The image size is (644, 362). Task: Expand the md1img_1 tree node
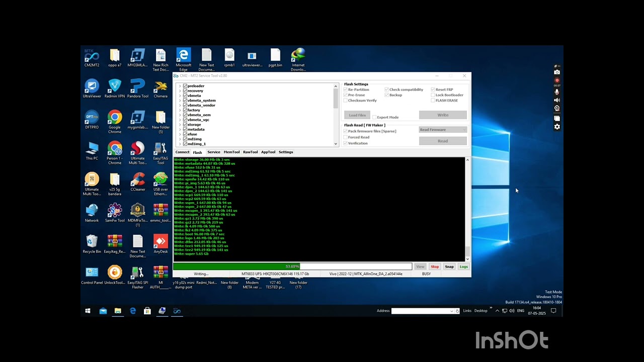180,144
